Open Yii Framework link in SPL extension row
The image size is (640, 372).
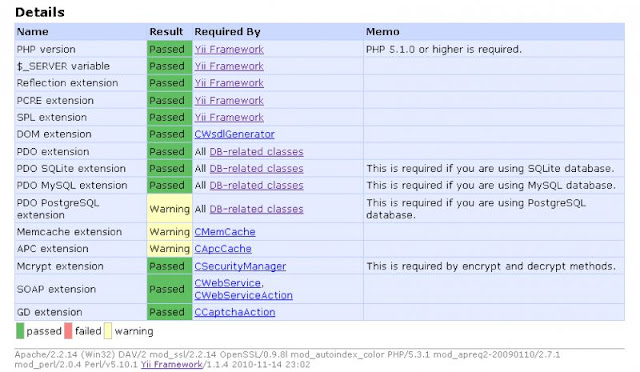point(229,117)
